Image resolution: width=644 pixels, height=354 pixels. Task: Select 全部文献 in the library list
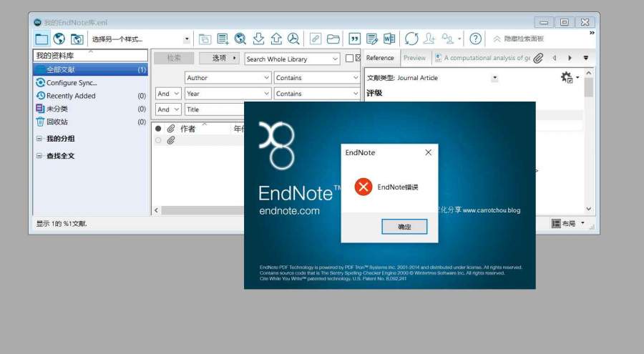[x=90, y=69]
